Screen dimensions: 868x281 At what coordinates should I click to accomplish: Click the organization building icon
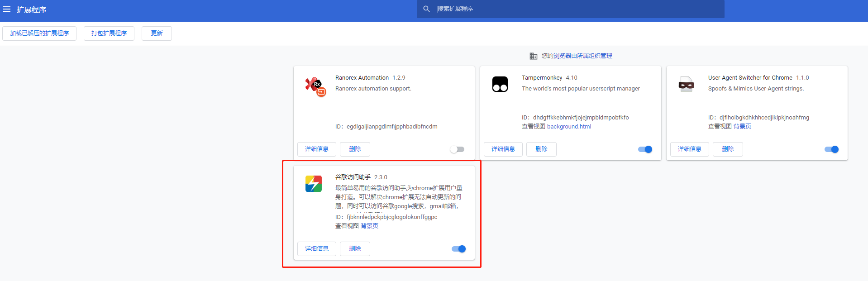pyautogui.click(x=534, y=56)
